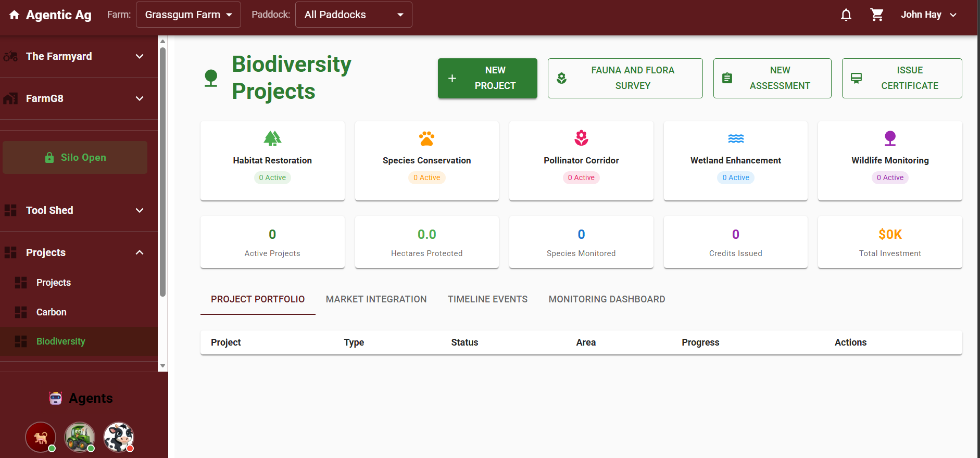This screenshot has height=458, width=980.
Task: Expand the Tool Shed chevron
Action: point(140,210)
